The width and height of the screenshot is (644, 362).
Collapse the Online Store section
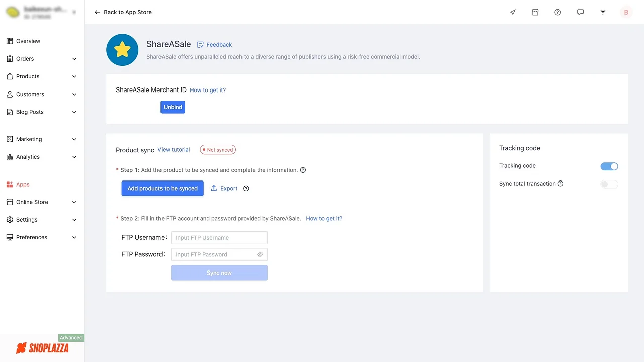click(74, 202)
